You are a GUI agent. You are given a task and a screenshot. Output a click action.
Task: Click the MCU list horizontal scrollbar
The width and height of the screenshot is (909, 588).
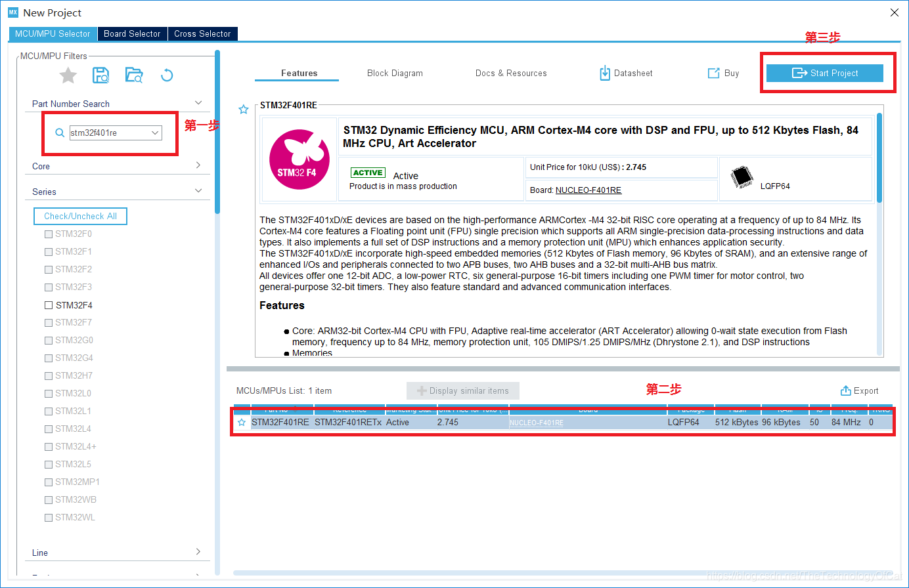(563, 573)
